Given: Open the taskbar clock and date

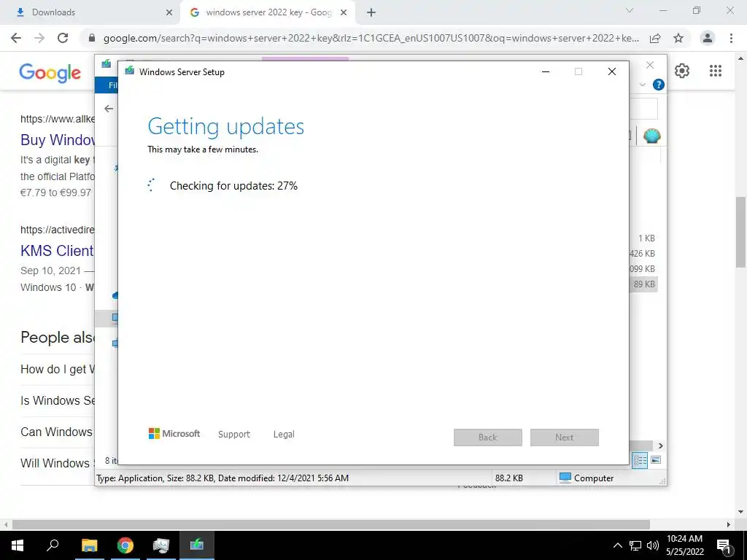Looking at the screenshot, I should tap(684, 545).
